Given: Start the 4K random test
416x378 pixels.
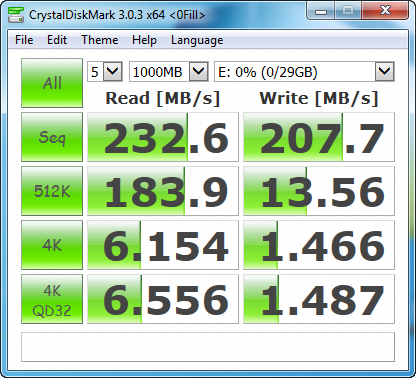Looking at the screenshot, I should pos(52,245).
